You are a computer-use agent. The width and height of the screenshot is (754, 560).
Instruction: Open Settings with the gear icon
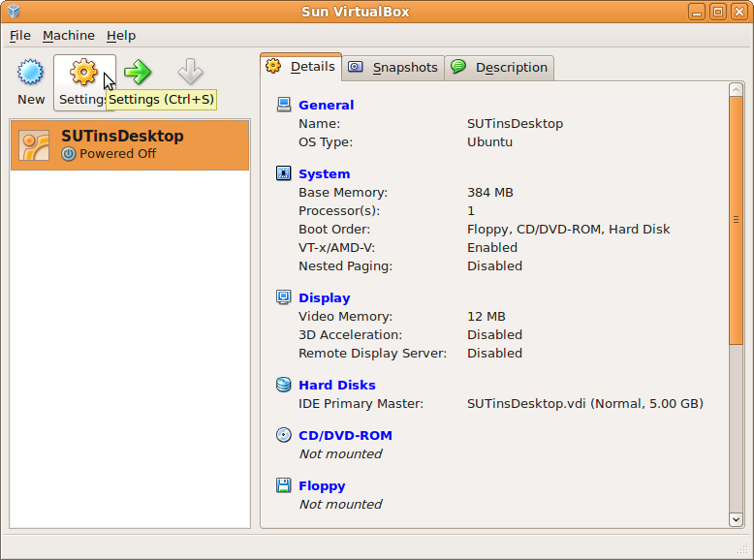coord(83,72)
